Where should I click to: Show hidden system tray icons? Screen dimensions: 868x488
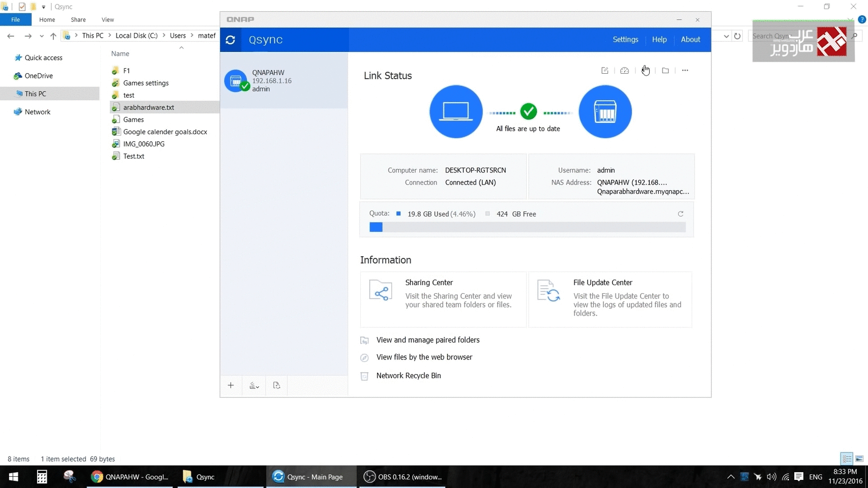[731, 477]
